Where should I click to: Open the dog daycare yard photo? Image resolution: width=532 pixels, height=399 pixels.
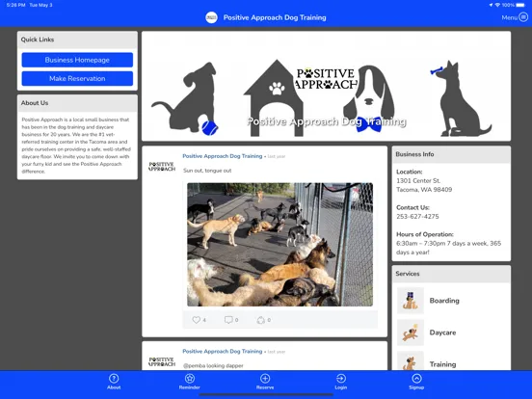coord(279,245)
